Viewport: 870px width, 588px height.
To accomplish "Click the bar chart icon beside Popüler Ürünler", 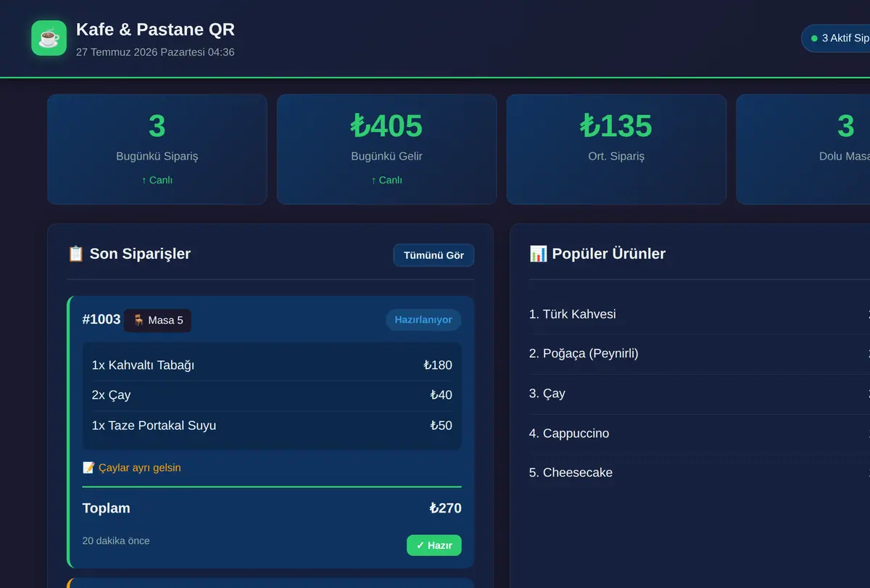I will point(538,254).
